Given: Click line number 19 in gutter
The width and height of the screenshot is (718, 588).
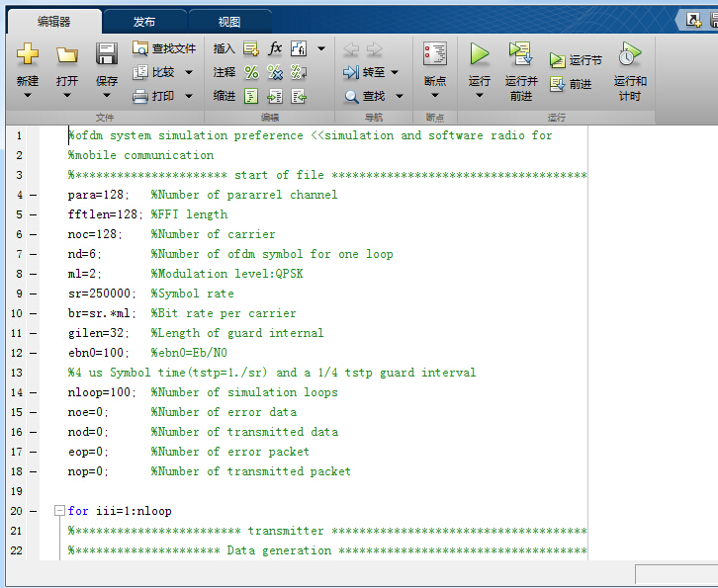Looking at the screenshot, I should point(16,491).
